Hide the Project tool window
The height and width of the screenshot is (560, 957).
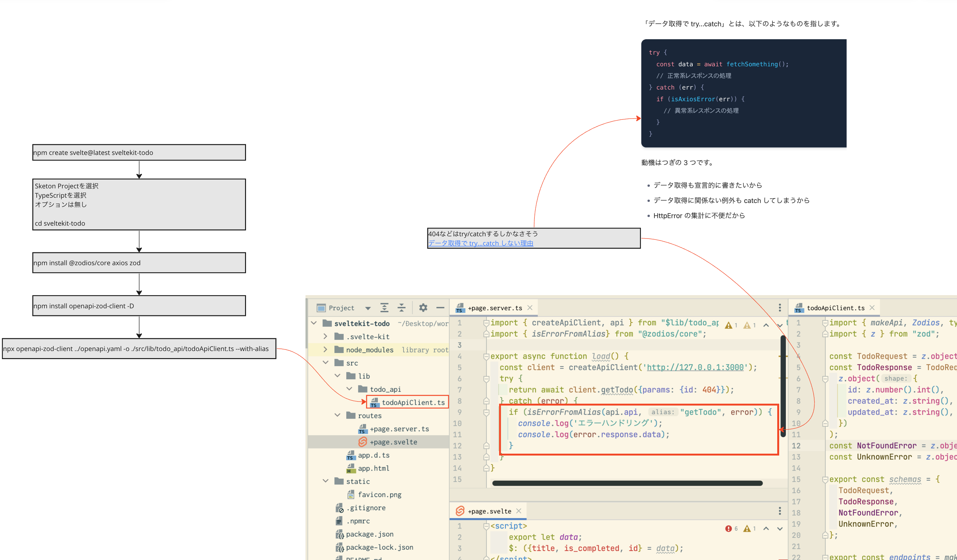[440, 308]
